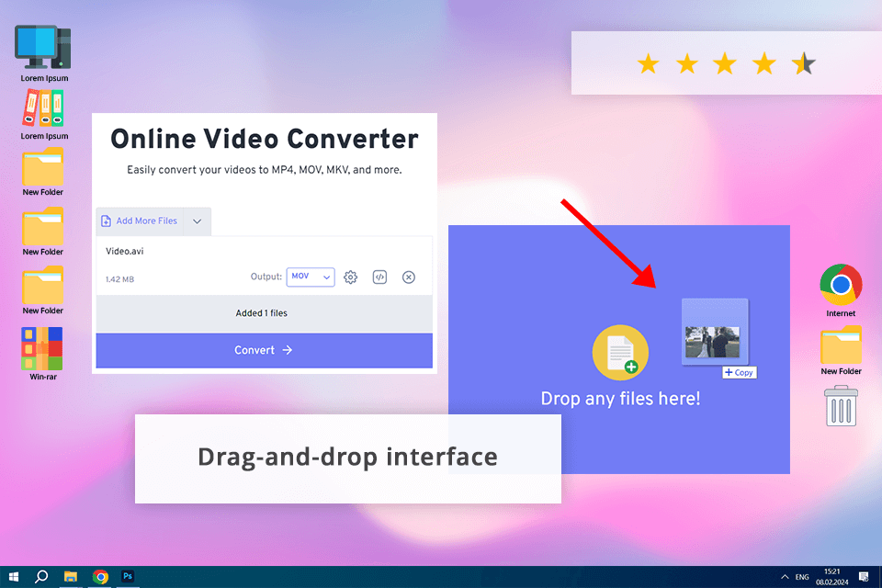The height and width of the screenshot is (588, 882).
Task: Click the + Copy tooltip label
Action: point(739,372)
